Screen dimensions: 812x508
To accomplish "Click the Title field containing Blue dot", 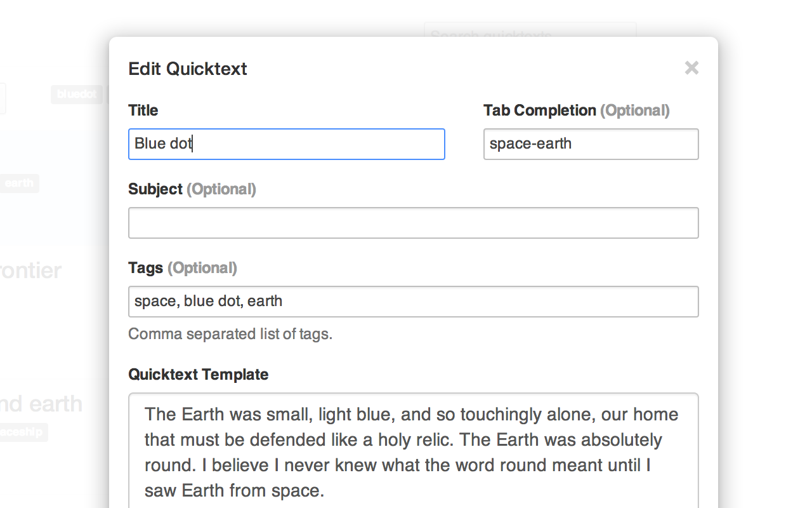I will [x=287, y=144].
